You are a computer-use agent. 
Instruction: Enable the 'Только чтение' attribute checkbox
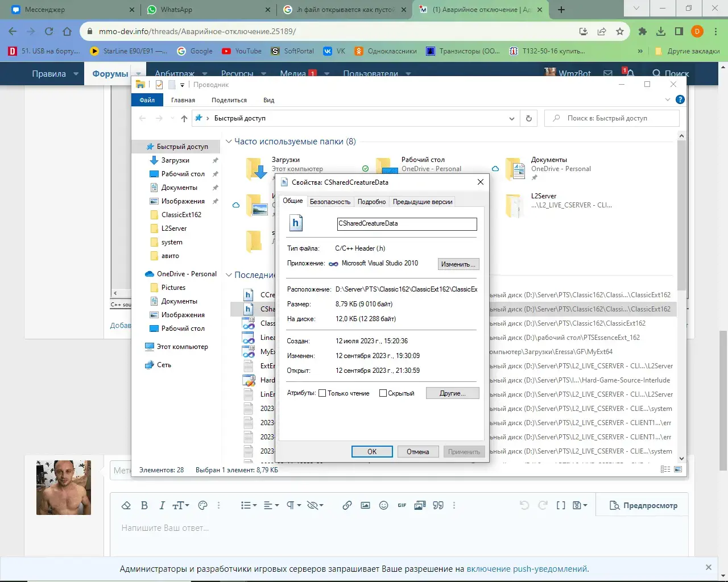pyautogui.click(x=322, y=393)
